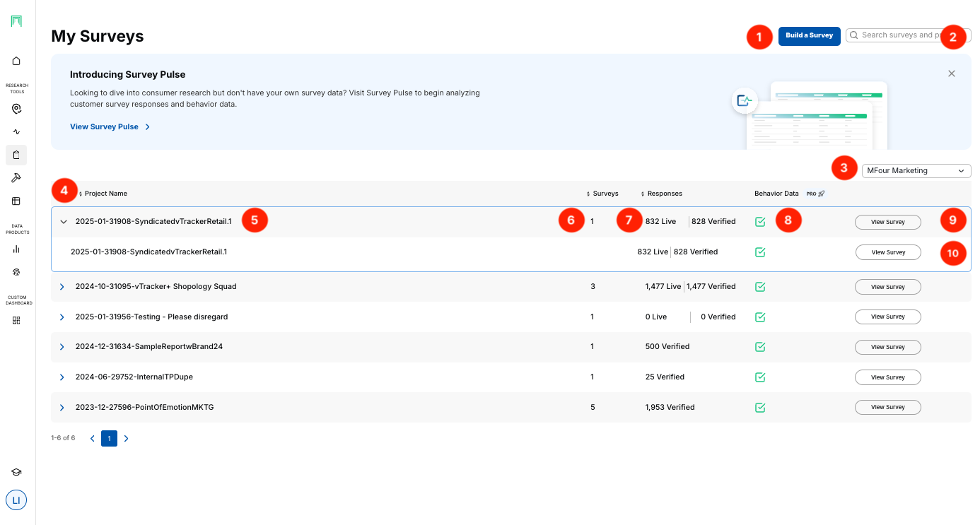
Task: Toggle Behavior Data checkbox for SampleReportwBrand24
Action: [x=760, y=347]
